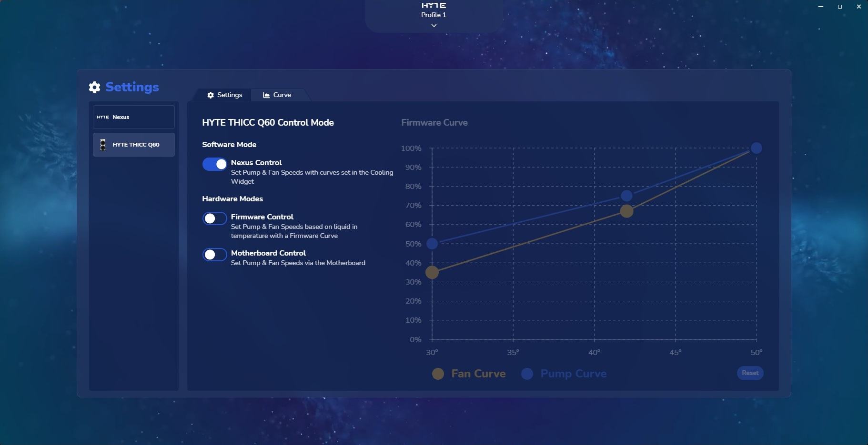The image size is (868, 445).
Task: Click the Fan Curve legend label
Action: 478,374
